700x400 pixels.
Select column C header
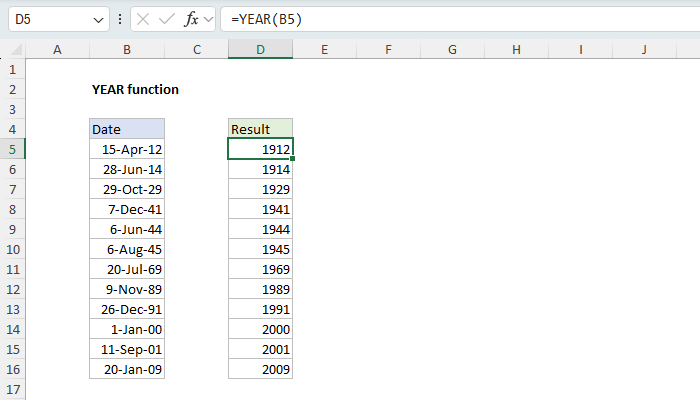click(196, 49)
